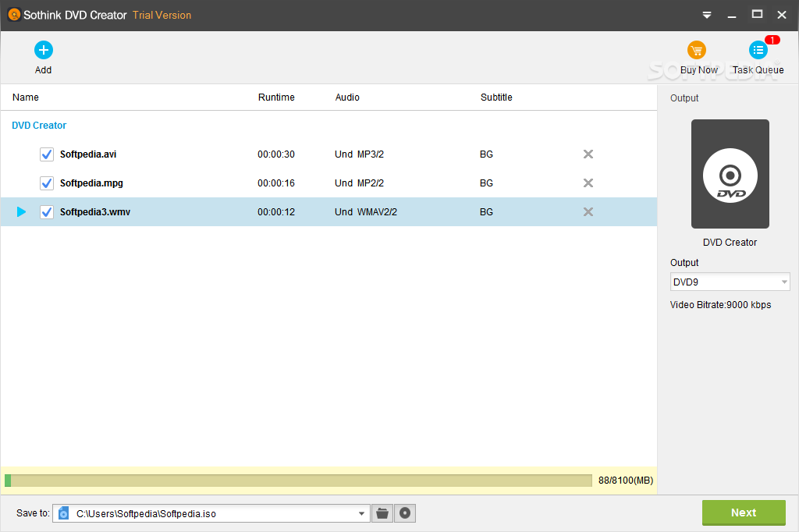Open the DVD9 output dropdown
This screenshot has width=799, height=532.
pyautogui.click(x=730, y=282)
